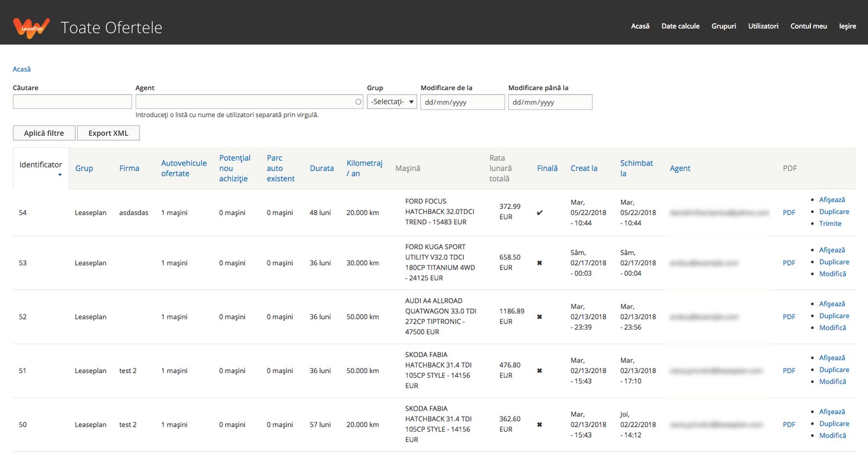The image size is (868, 455).
Task: Click the Export XML button
Action: click(x=108, y=133)
